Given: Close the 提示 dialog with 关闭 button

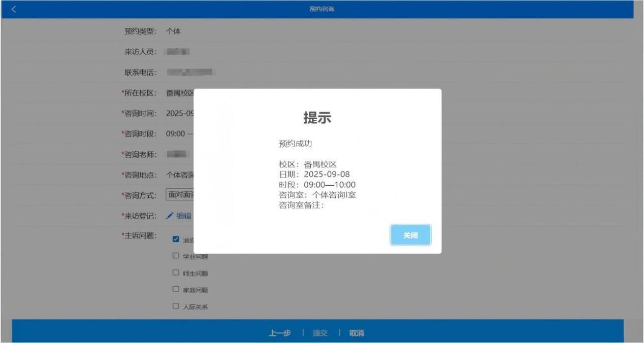Looking at the screenshot, I should pyautogui.click(x=410, y=235).
